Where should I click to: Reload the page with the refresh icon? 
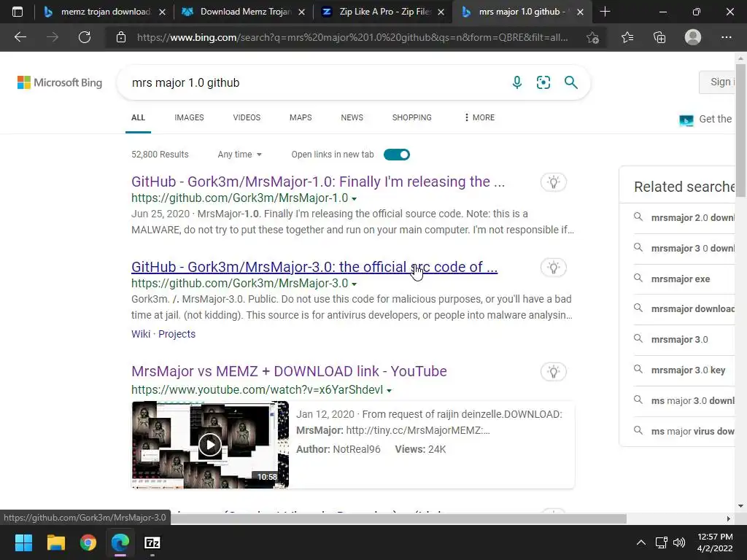(x=85, y=37)
